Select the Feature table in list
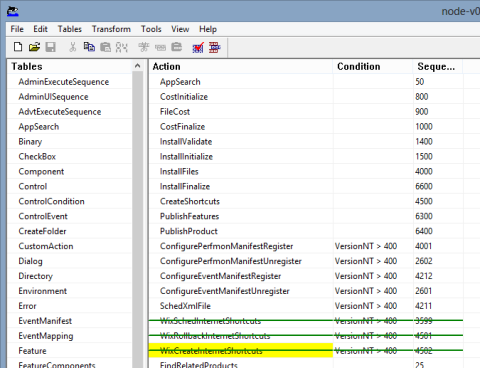 pyautogui.click(x=32, y=351)
